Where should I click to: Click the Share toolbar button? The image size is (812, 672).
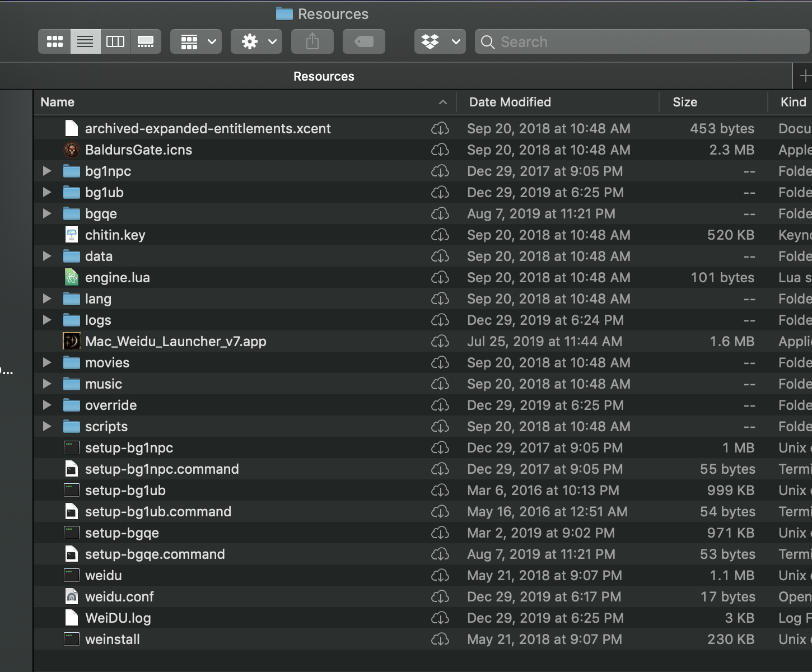pyautogui.click(x=312, y=41)
